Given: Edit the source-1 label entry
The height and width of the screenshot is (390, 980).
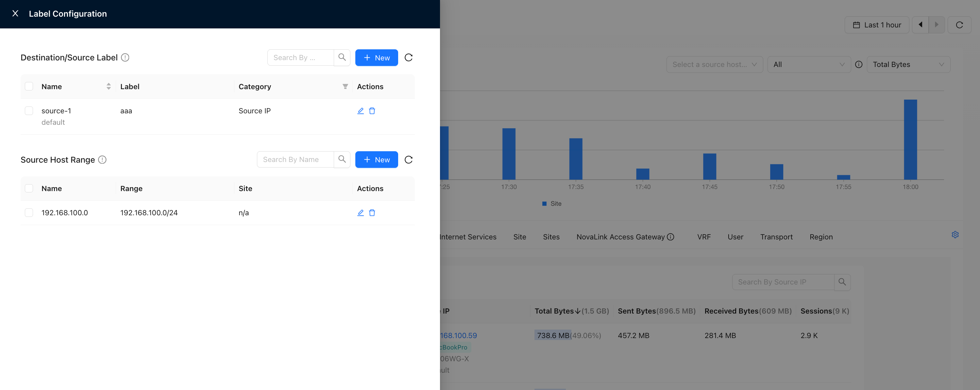Looking at the screenshot, I should (361, 111).
